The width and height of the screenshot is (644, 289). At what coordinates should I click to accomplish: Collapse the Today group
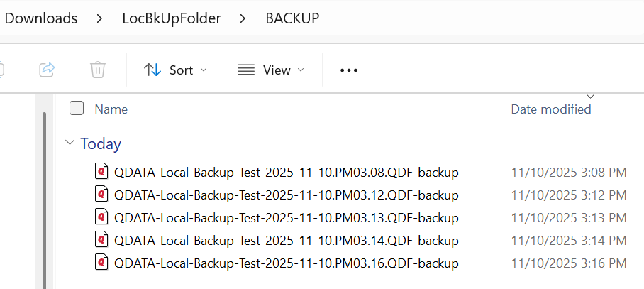(x=70, y=143)
